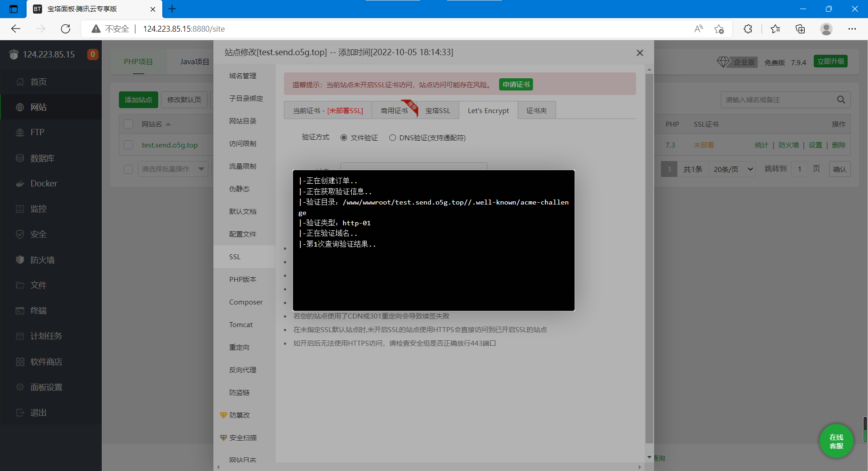
Task: Click the upgrade now button
Action: tap(830, 62)
